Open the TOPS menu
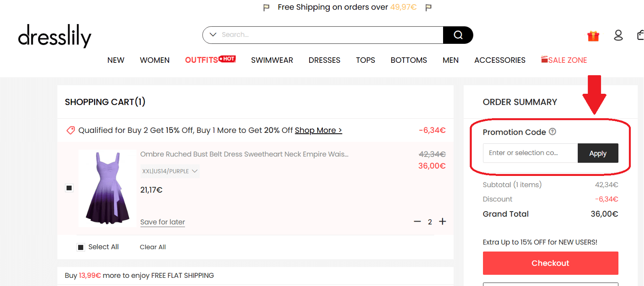 [365, 60]
